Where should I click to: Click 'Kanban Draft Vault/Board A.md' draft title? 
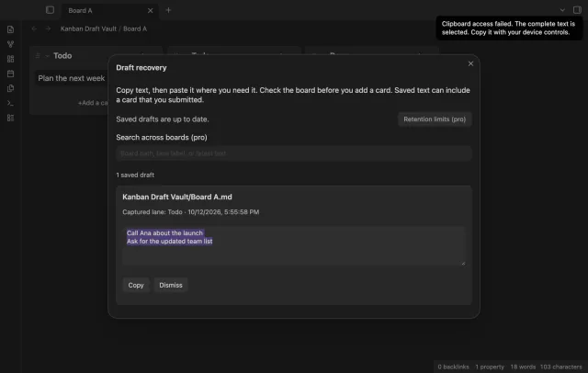tap(177, 197)
